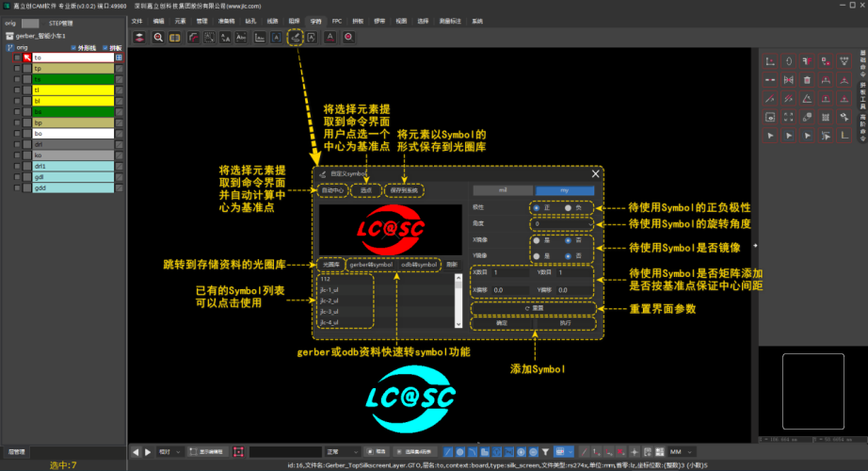The width and height of the screenshot is (868, 471).
Task: Click the red curved line toolbar icon
Action: click(193, 37)
